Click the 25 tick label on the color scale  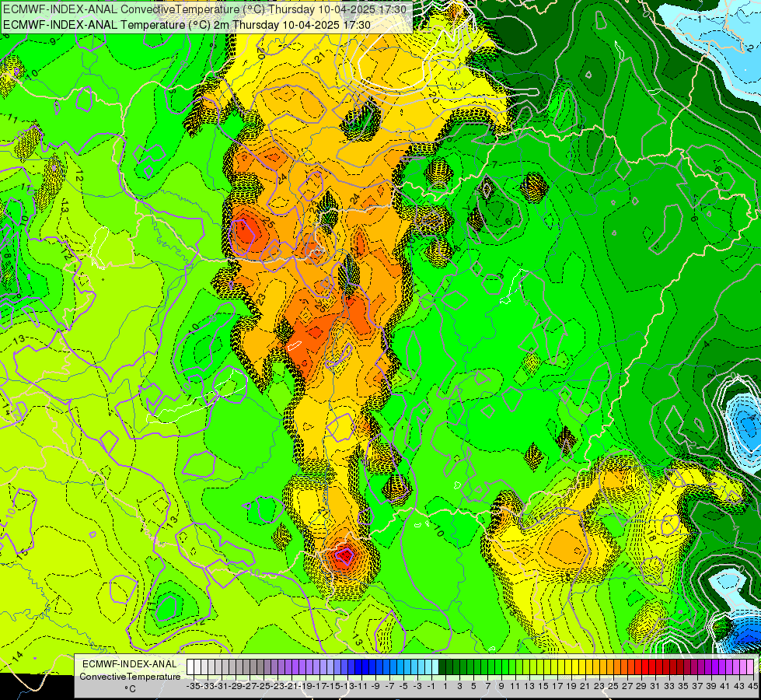pos(613,687)
